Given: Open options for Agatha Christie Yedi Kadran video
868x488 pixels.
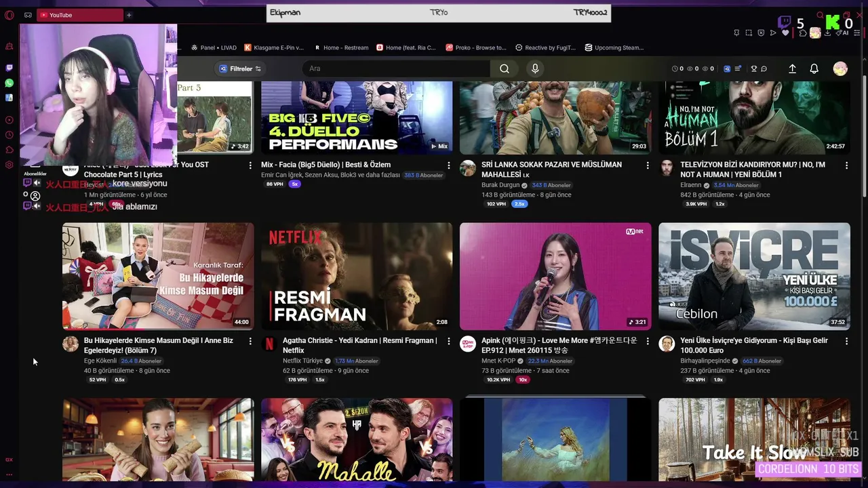Looking at the screenshot, I should pyautogui.click(x=448, y=341).
